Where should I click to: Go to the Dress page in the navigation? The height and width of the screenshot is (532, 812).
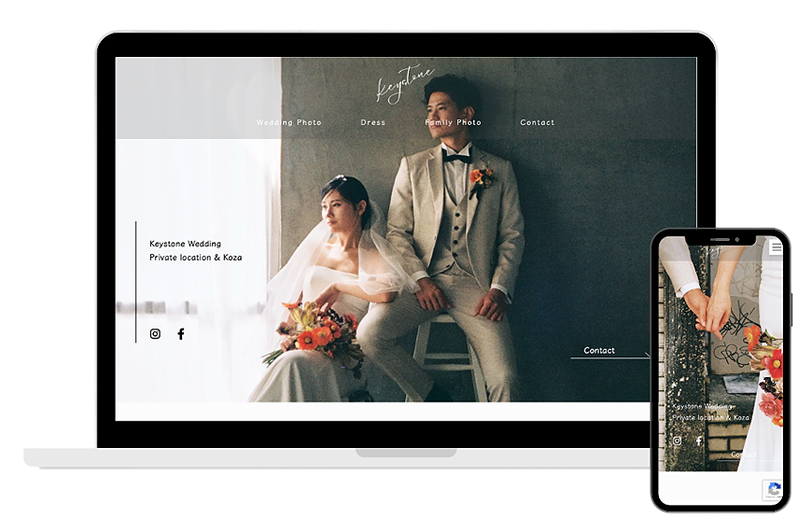(x=372, y=123)
